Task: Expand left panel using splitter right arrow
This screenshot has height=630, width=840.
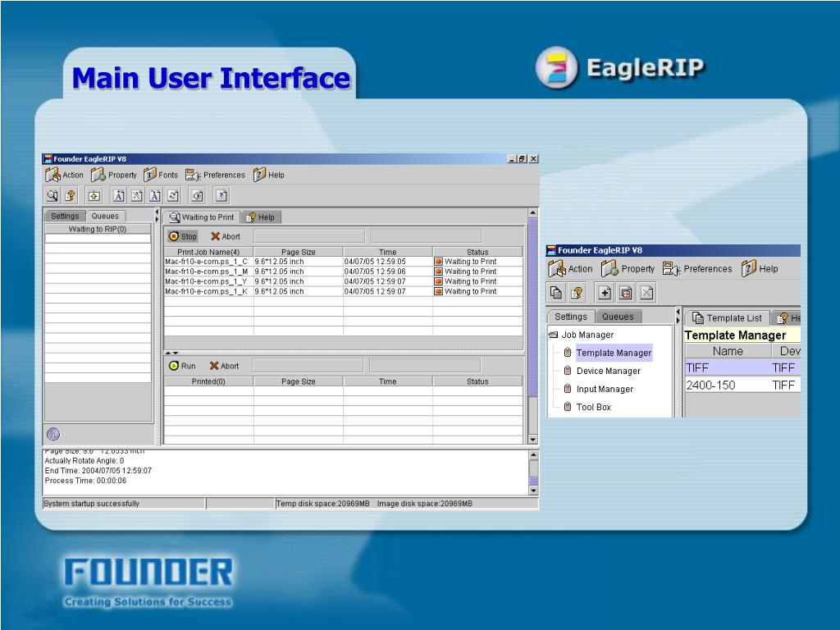Action: [x=157, y=219]
